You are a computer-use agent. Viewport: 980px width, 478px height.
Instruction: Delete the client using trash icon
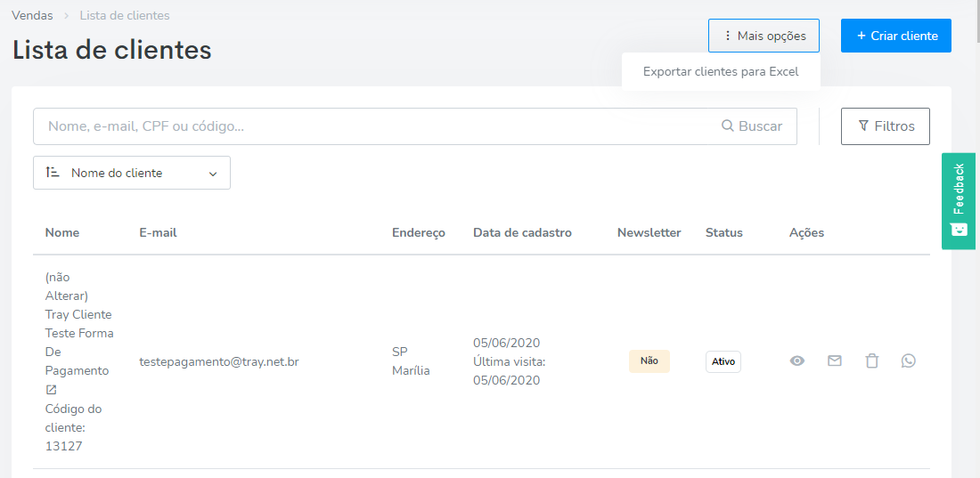[872, 361]
